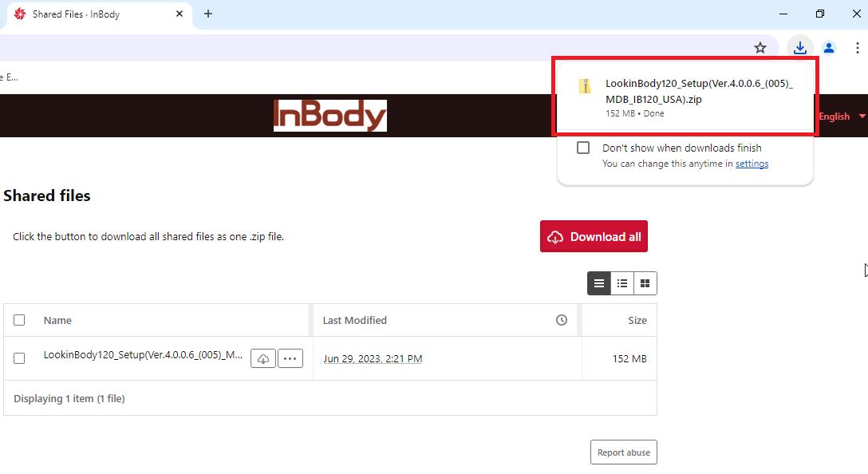Viewport: 868px width, 474px height.
Task: Check the select-all checkbox in header
Action: click(19, 320)
